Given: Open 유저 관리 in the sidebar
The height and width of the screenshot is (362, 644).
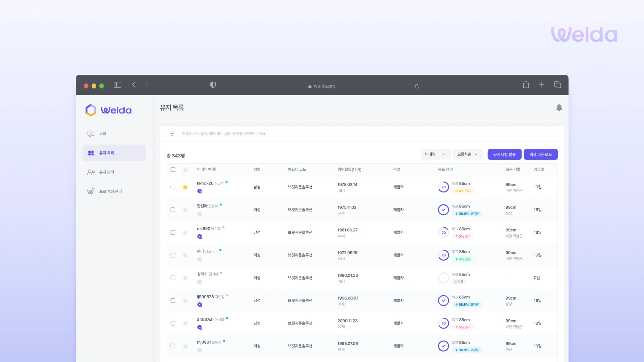Looking at the screenshot, I should [114, 172].
